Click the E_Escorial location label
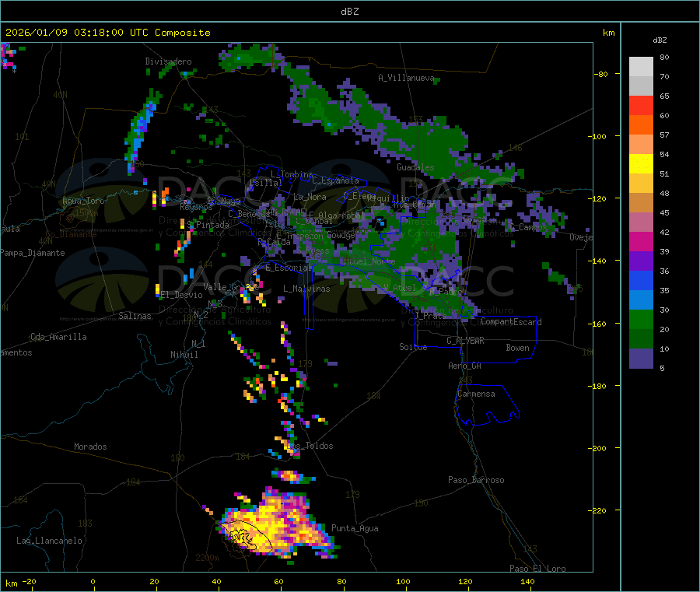 (288, 268)
